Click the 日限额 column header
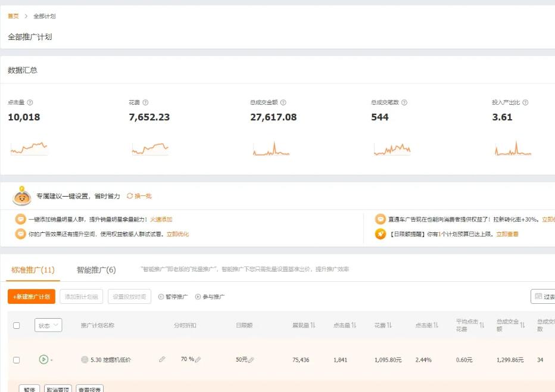 tap(244, 325)
